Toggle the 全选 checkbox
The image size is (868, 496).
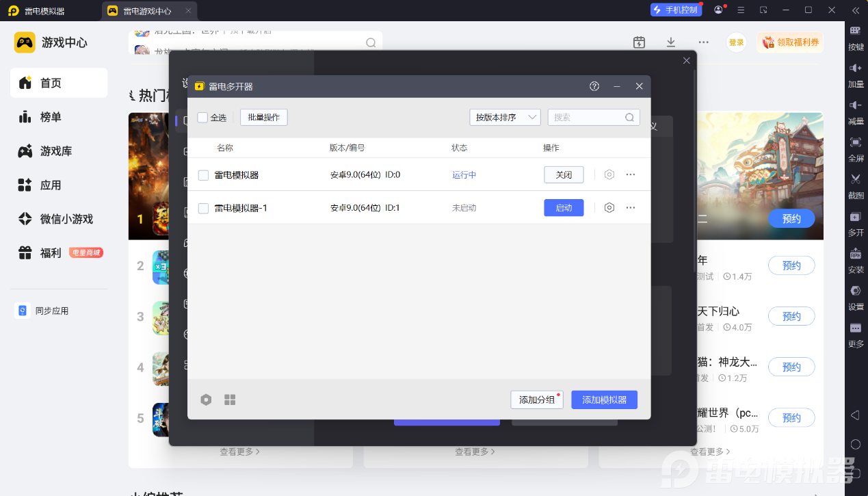pyautogui.click(x=202, y=117)
